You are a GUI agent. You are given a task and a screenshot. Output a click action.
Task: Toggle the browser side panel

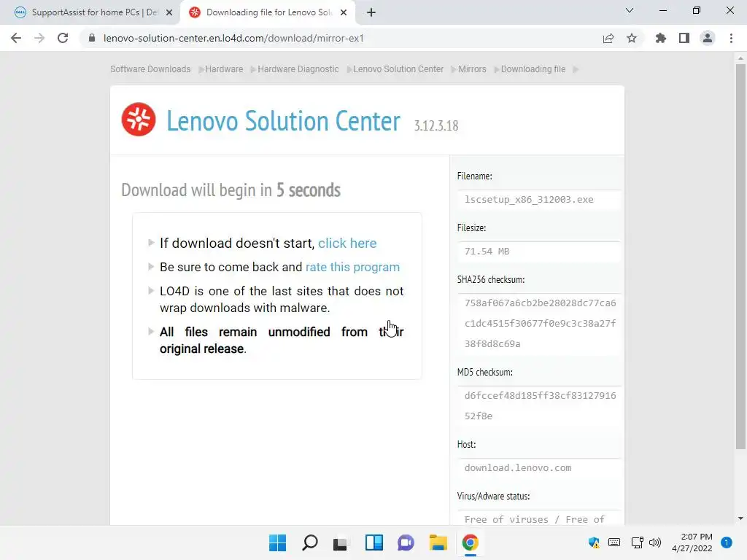684,38
